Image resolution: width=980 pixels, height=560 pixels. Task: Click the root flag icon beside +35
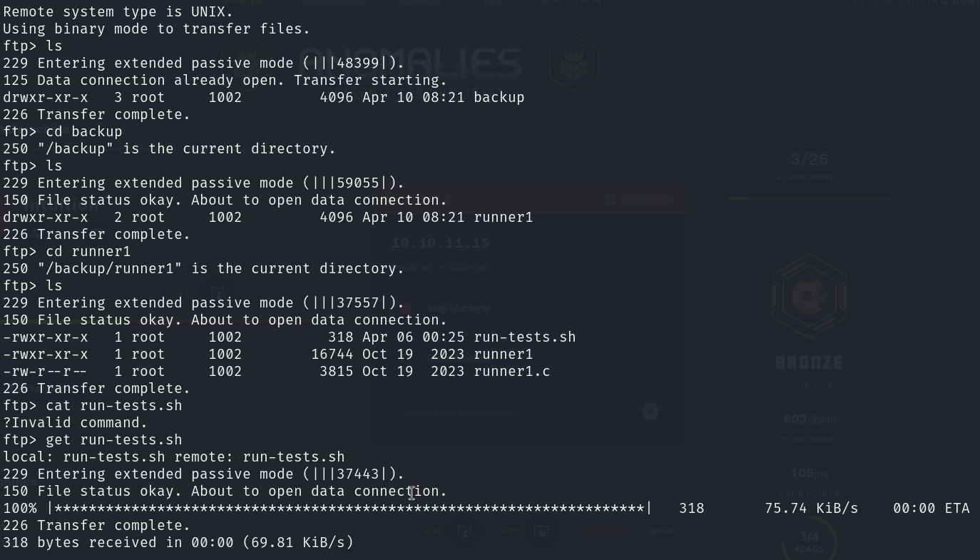pyautogui.click(x=541, y=531)
